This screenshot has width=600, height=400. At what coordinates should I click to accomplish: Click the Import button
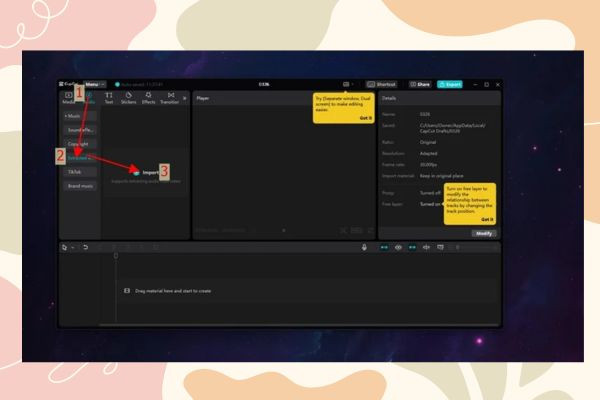[146, 173]
